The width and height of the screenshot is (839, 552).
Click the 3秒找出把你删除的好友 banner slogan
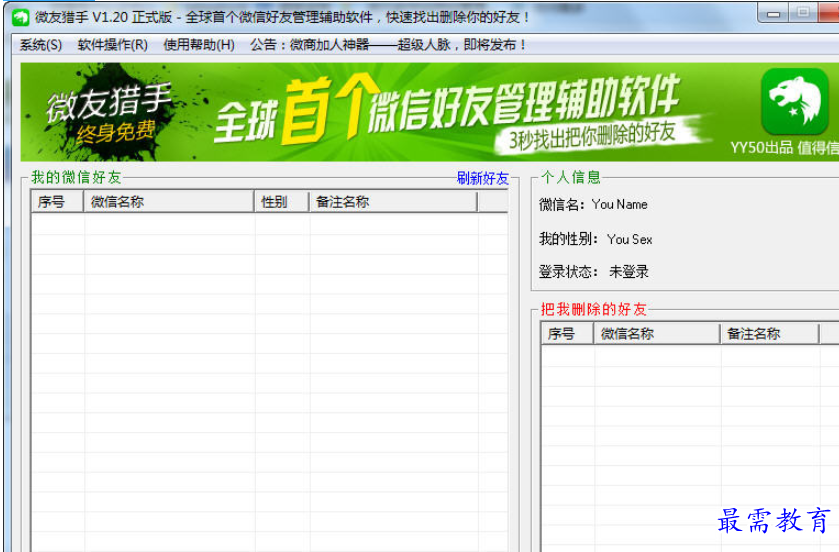coord(592,135)
